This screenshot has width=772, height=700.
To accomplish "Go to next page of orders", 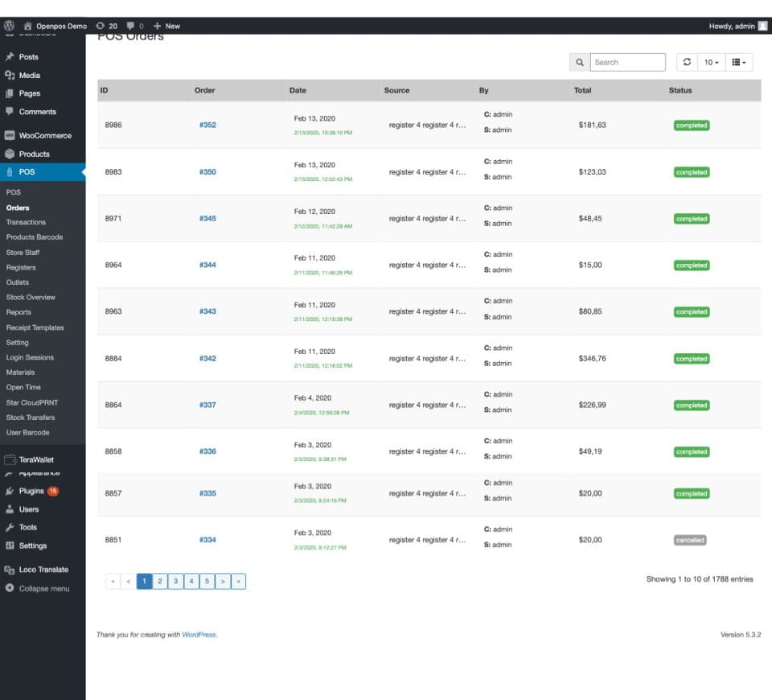I will point(223,581).
